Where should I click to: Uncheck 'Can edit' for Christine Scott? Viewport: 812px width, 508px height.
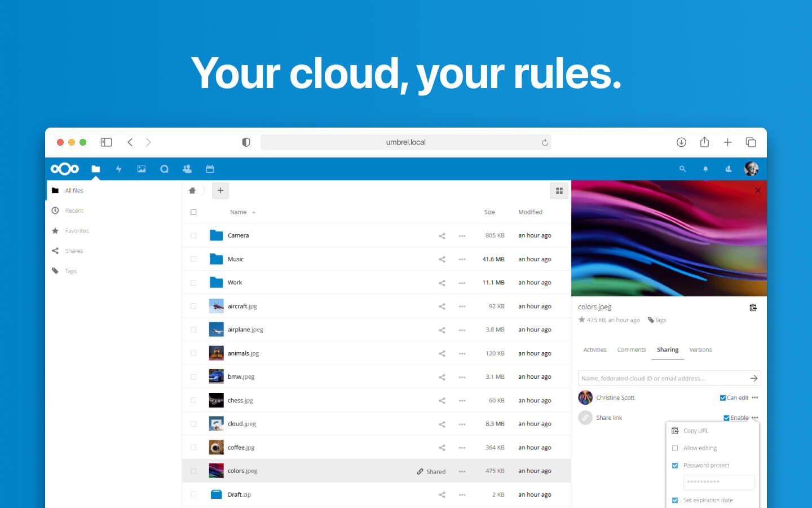click(x=722, y=397)
